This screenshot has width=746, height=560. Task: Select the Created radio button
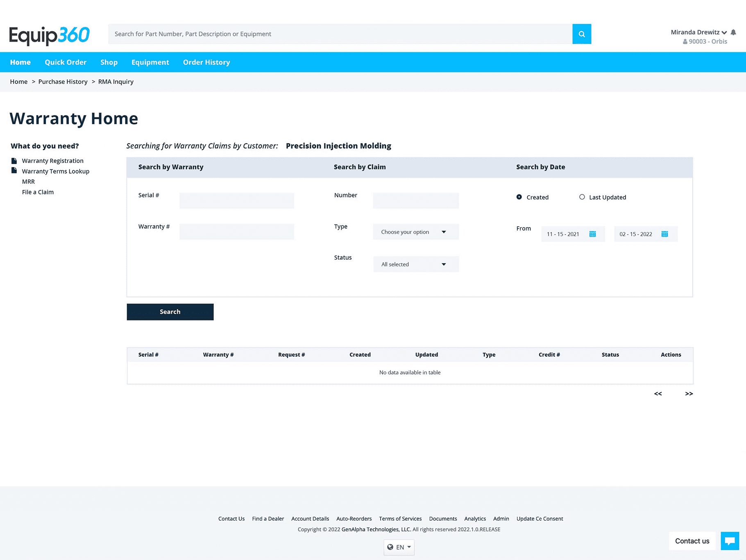(519, 197)
